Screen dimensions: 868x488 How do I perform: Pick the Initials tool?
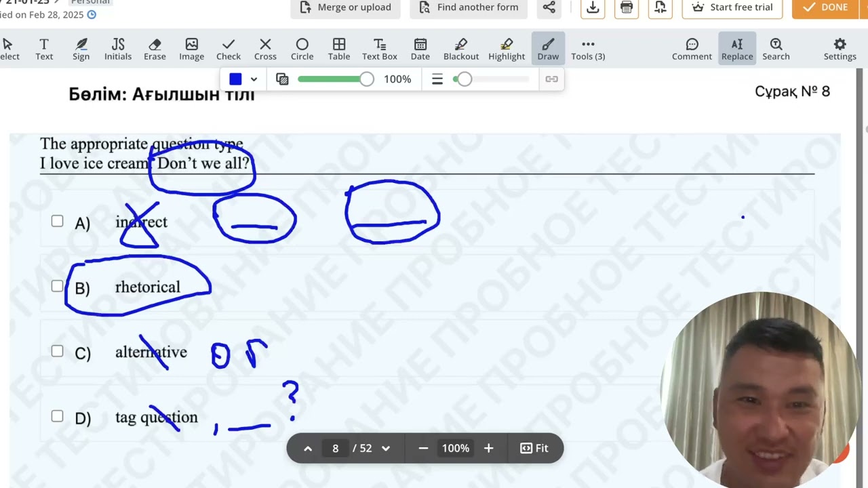click(x=118, y=49)
